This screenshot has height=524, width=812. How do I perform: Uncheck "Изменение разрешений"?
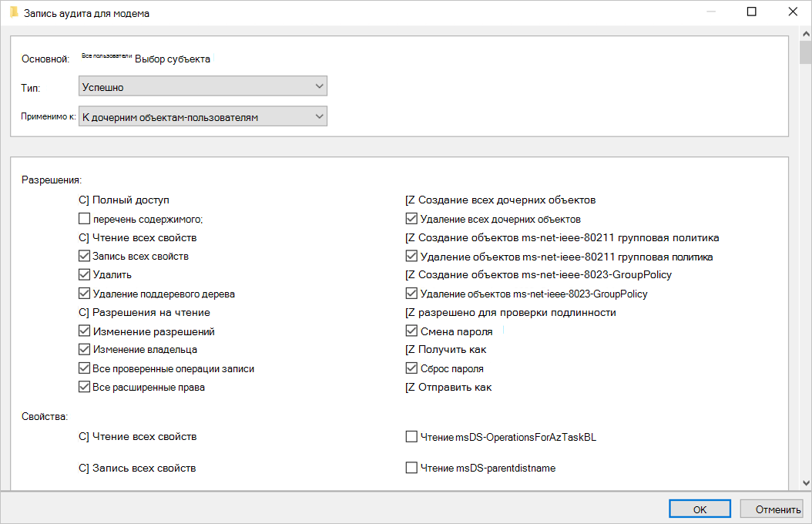84,331
